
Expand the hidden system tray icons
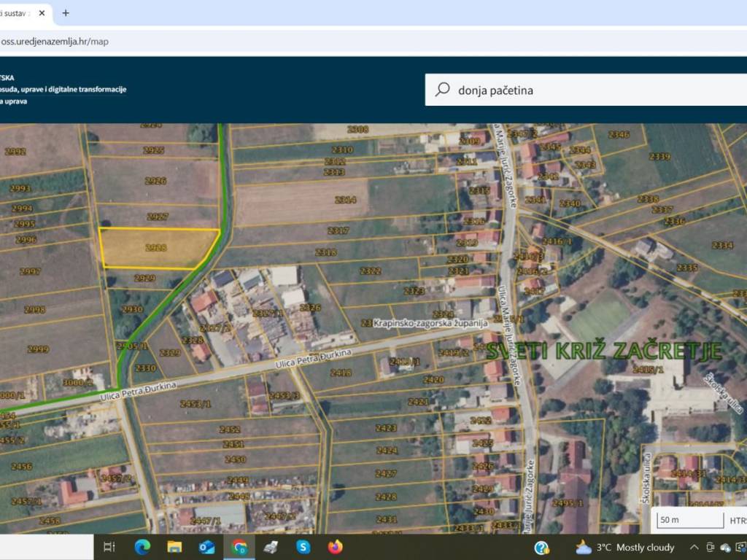pos(692,547)
